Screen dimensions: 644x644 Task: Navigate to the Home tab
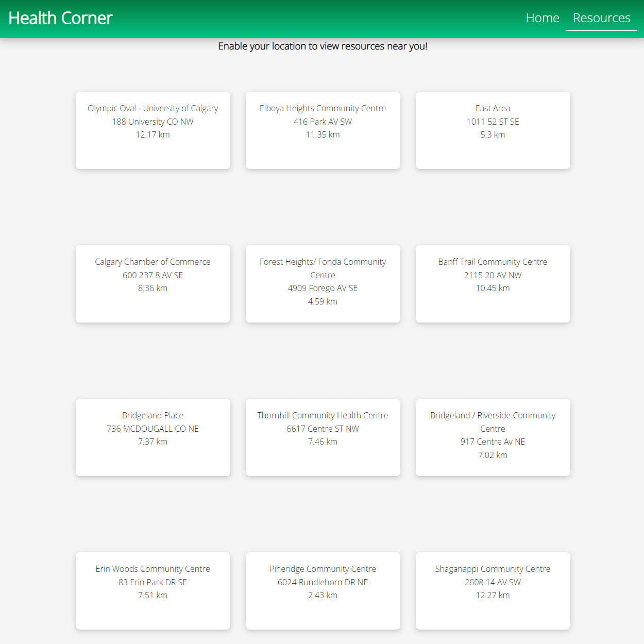click(542, 18)
